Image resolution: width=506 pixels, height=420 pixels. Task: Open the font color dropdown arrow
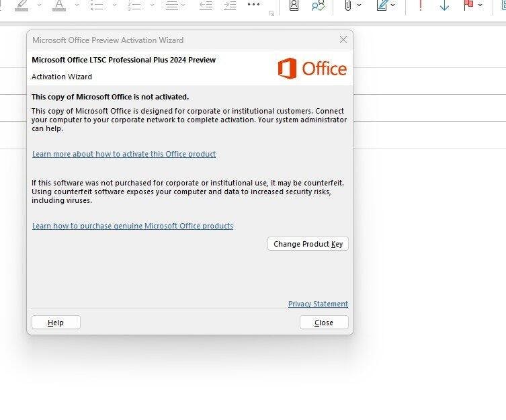pos(76,5)
